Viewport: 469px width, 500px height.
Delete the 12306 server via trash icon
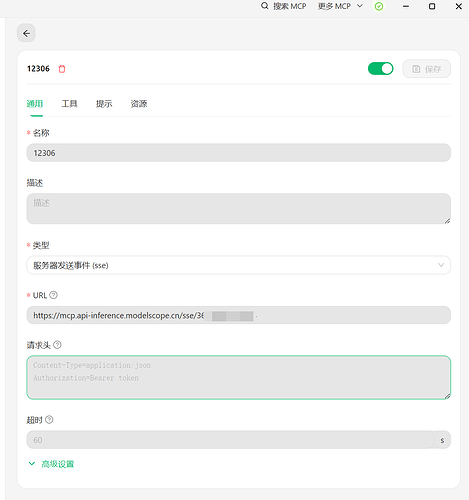(x=62, y=69)
